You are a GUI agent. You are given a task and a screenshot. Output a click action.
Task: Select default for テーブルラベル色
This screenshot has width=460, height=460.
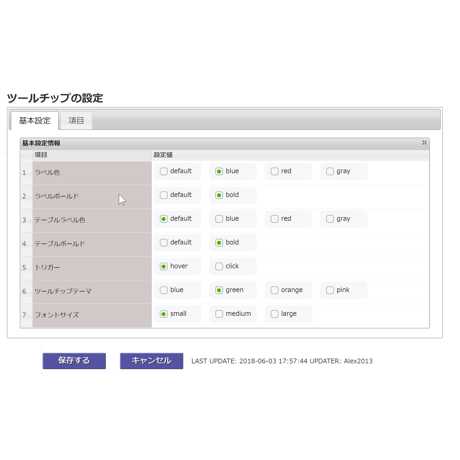pos(163,219)
